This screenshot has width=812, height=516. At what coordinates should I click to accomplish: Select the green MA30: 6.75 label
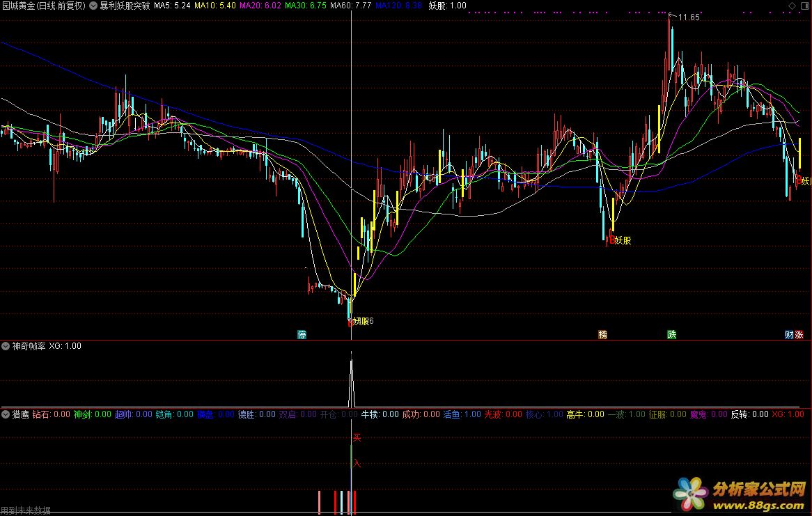coord(306,6)
